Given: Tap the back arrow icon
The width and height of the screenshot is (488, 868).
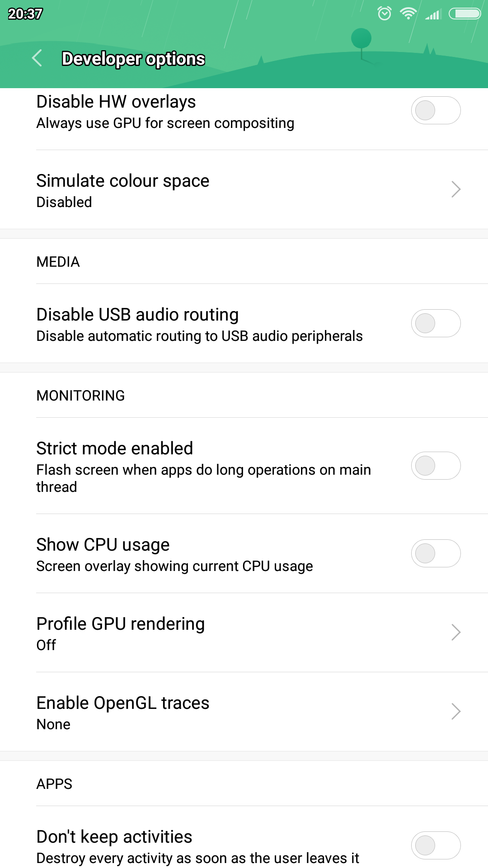Looking at the screenshot, I should [38, 58].
